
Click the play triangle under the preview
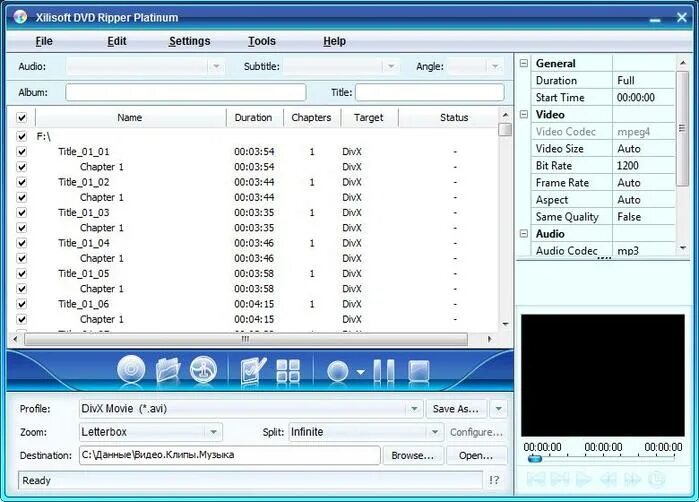583,479
